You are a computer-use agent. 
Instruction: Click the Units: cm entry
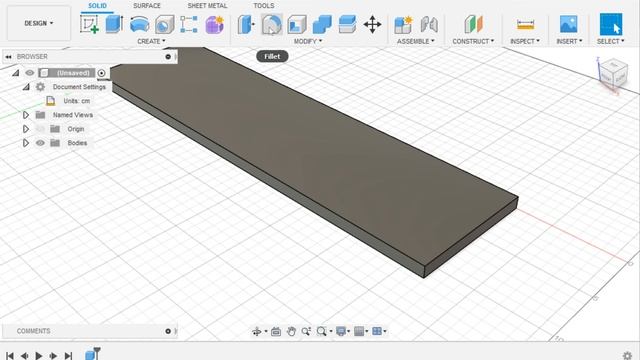[77, 101]
